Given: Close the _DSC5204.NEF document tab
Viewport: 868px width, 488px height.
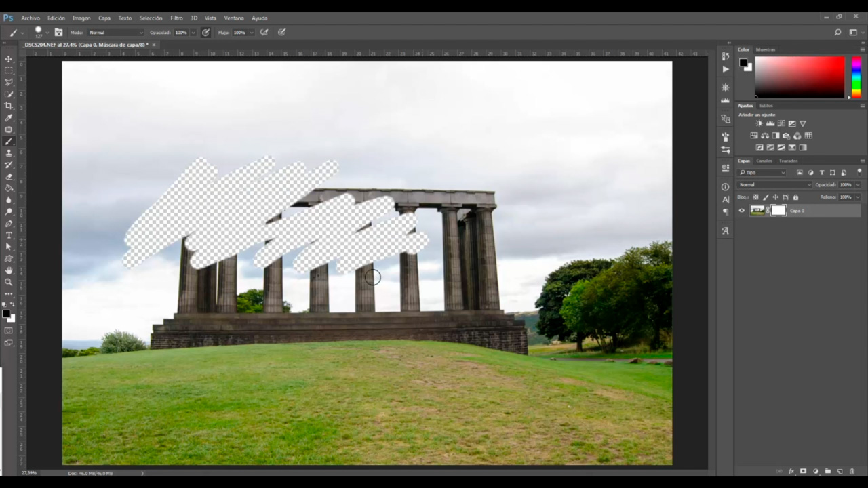Looking at the screenshot, I should pyautogui.click(x=153, y=45).
